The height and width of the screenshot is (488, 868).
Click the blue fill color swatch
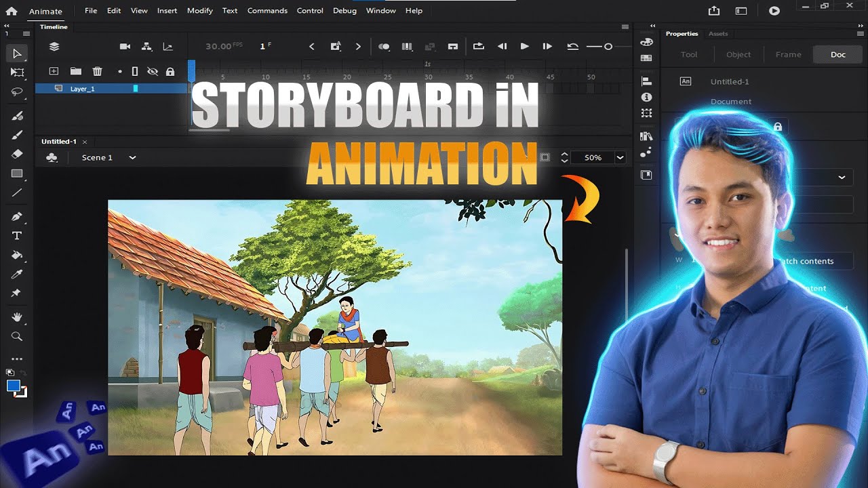(x=13, y=386)
